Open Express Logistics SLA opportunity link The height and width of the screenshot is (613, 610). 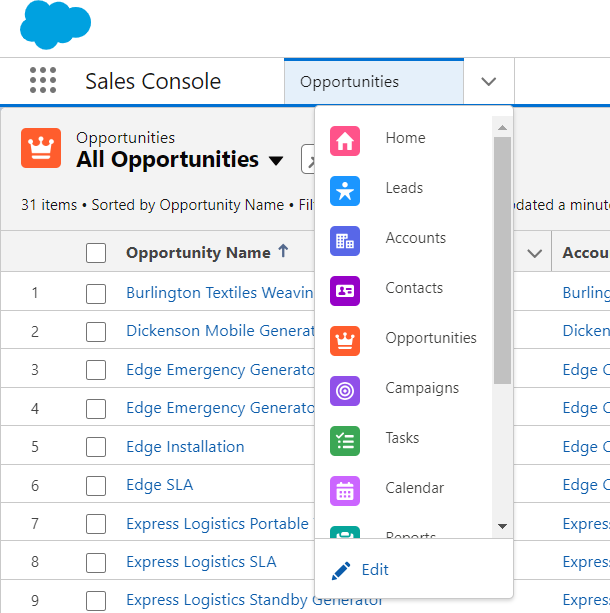[201, 562]
